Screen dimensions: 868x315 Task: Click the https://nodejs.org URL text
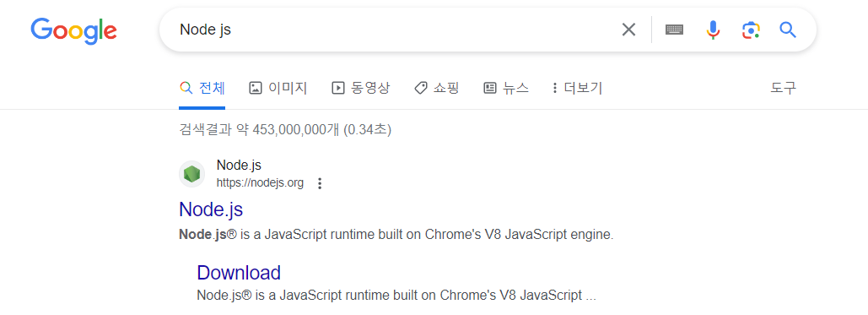click(260, 183)
